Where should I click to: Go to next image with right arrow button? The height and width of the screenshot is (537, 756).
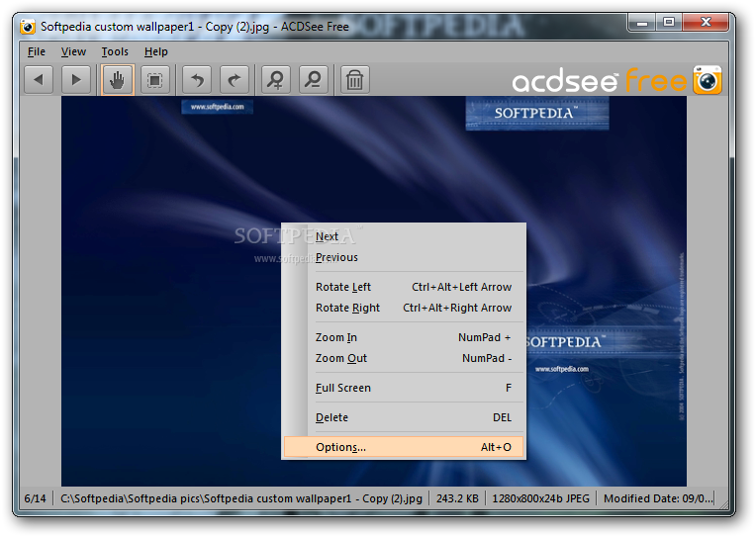click(76, 79)
